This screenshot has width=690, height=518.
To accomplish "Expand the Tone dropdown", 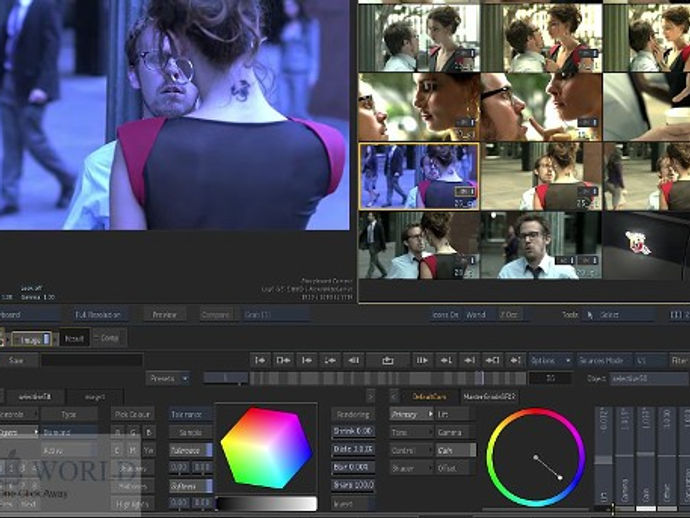I will [x=411, y=433].
